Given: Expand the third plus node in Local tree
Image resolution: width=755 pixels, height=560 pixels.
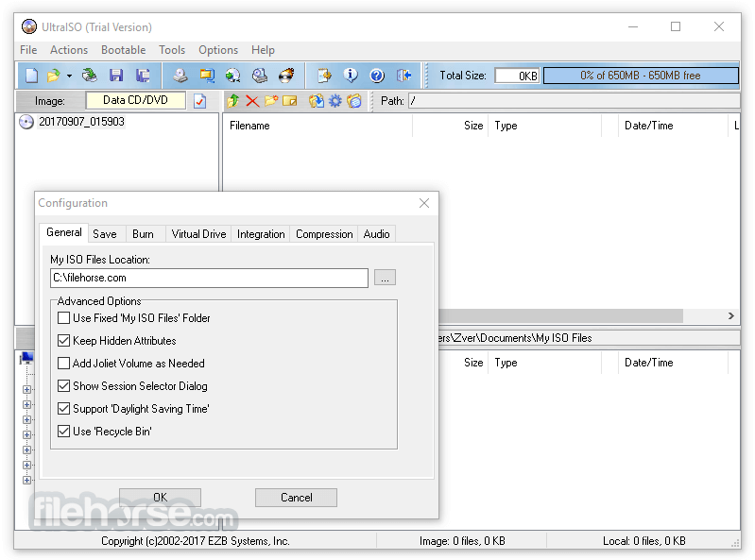Looking at the screenshot, I should [x=27, y=419].
